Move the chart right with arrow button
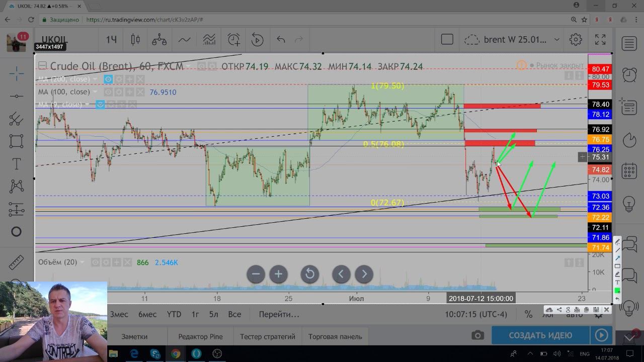Image resolution: width=644 pixels, height=362 pixels. (364, 274)
